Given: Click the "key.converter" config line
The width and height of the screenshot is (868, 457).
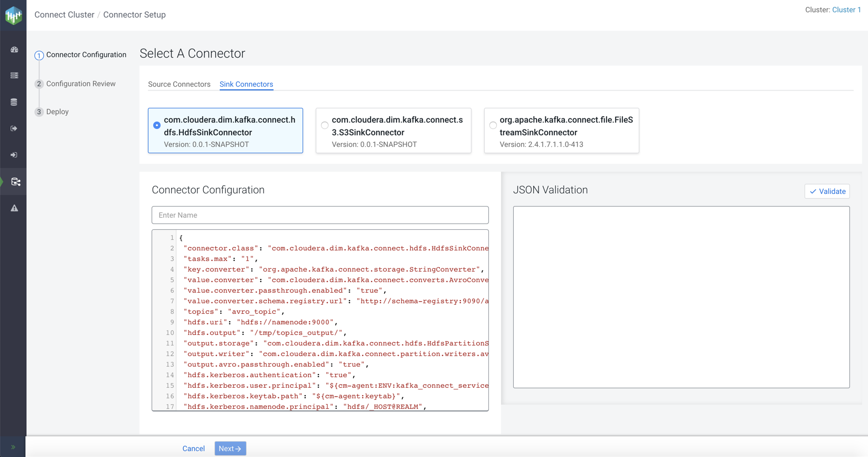Looking at the screenshot, I should point(334,269).
